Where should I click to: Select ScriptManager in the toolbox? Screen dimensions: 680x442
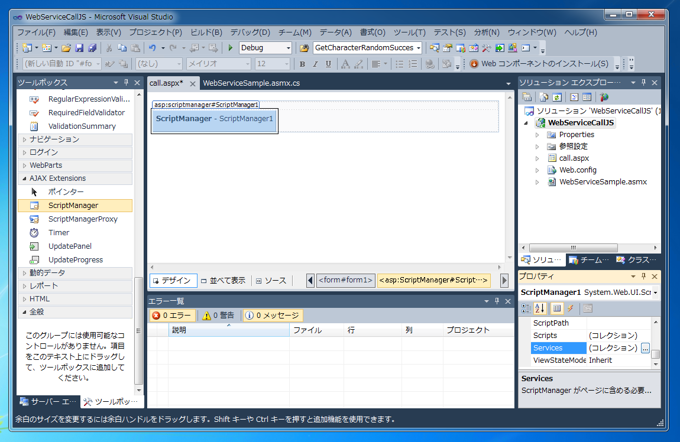(x=75, y=205)
